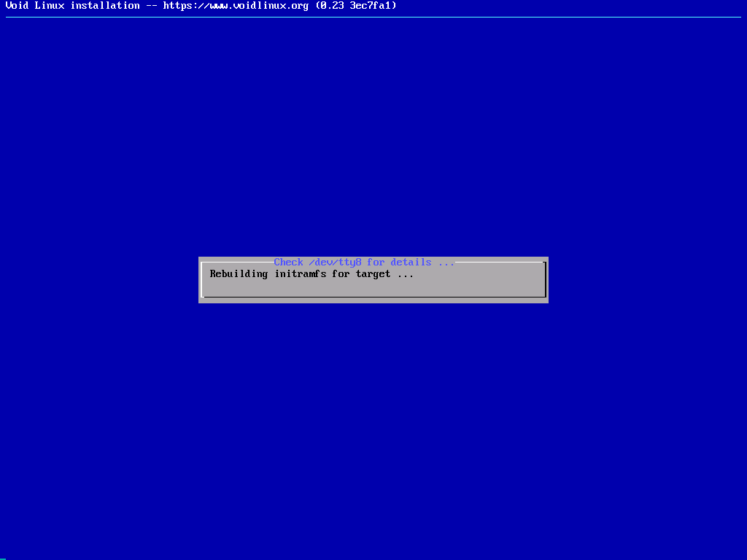The image size is (747, 560).
Task: Click the "Check" word in the dialog title
Action: [x=288, y=262]
